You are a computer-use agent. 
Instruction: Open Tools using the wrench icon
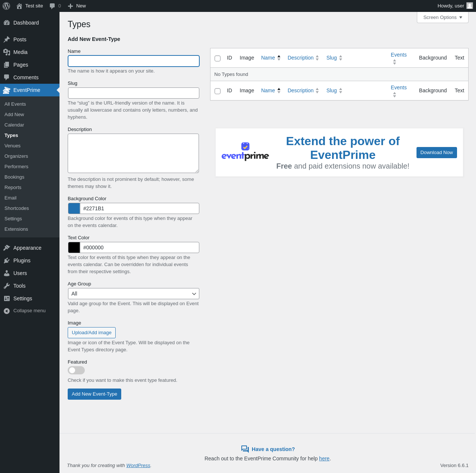(7, 286)
